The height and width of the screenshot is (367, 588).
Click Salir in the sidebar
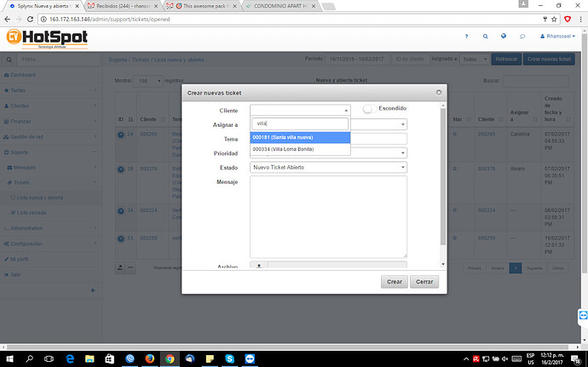pyautogui.click(x=15, y=275)
